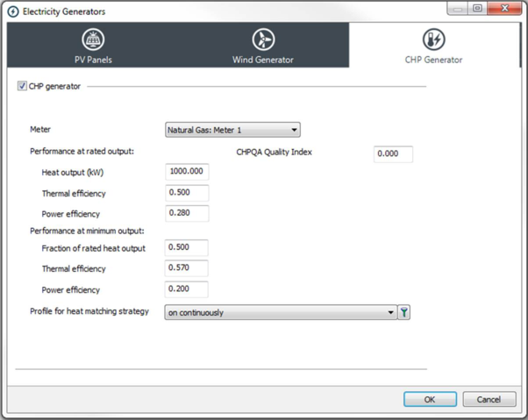Click the Heat output (kW) input field
The width and height of the screenshot is (528, 420).
click(x=186, y=173)
